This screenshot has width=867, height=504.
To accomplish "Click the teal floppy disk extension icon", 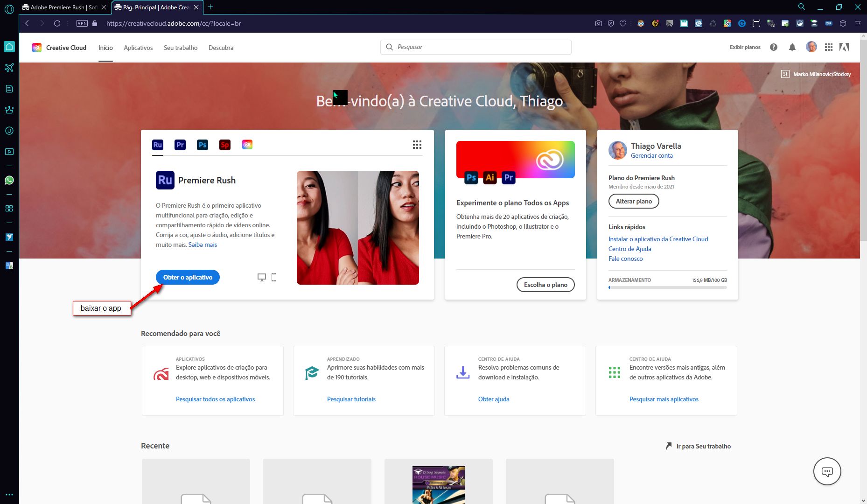I will [684, 23].
